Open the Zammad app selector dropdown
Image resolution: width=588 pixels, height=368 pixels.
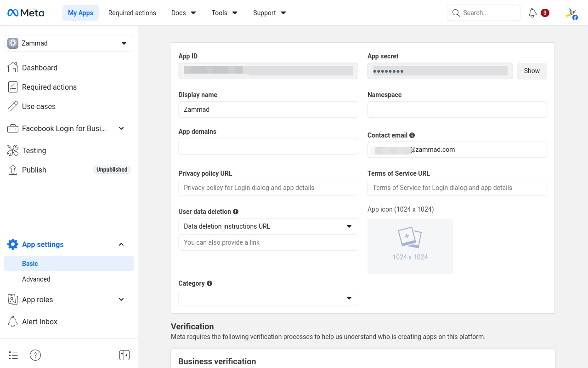pyautogui.click(x=69, y=43)
